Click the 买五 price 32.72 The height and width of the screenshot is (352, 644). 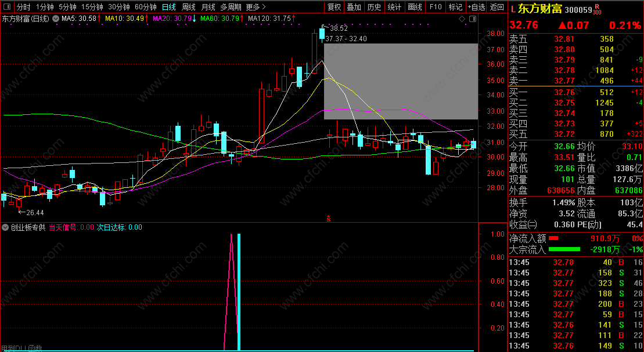point(564,134)
